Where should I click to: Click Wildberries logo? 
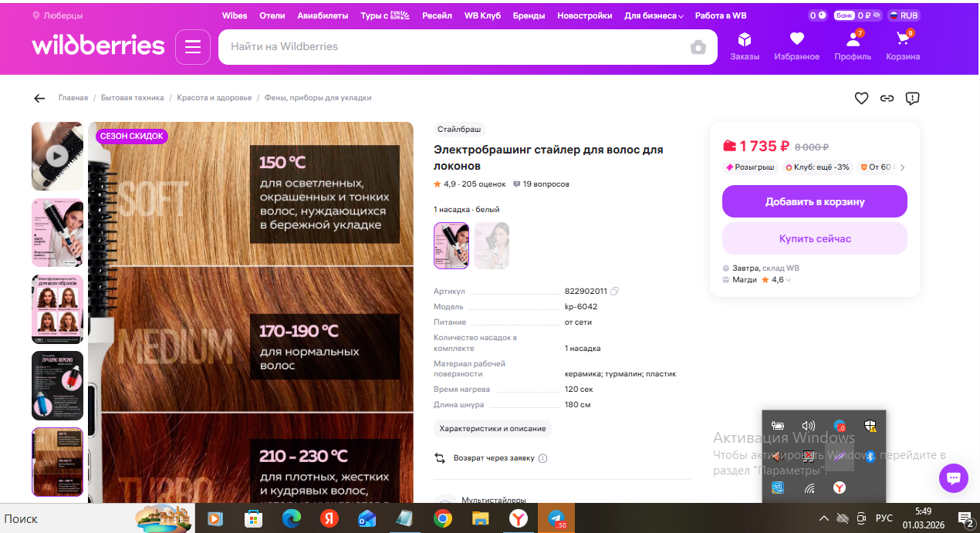pyautogui.click(x=98, y=46)
